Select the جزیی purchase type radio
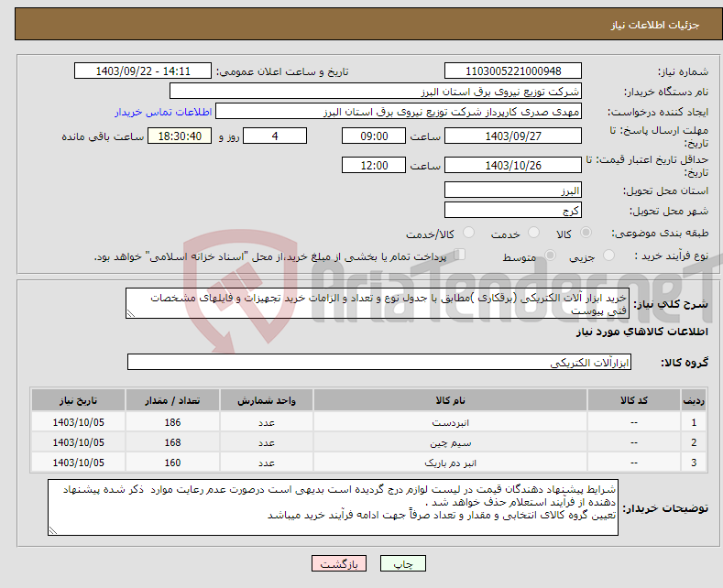Image resolution: width=723 pixels, height=588 pixels. (x=608, y=256)
